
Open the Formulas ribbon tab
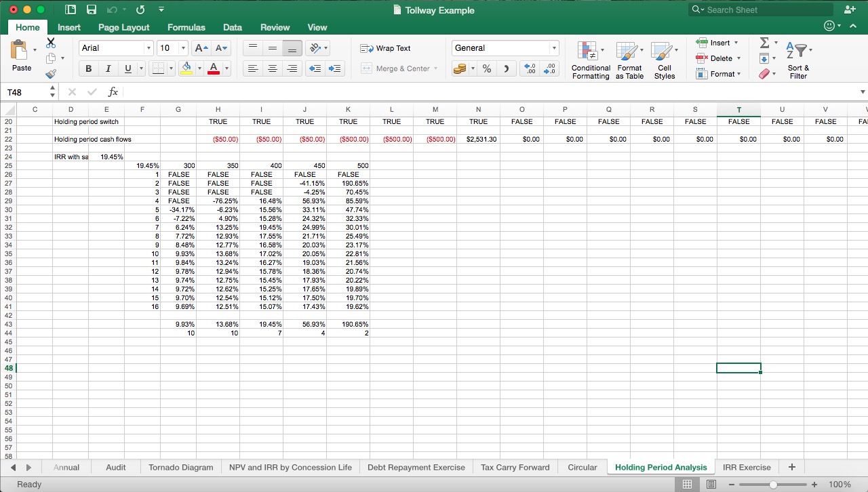186,27
